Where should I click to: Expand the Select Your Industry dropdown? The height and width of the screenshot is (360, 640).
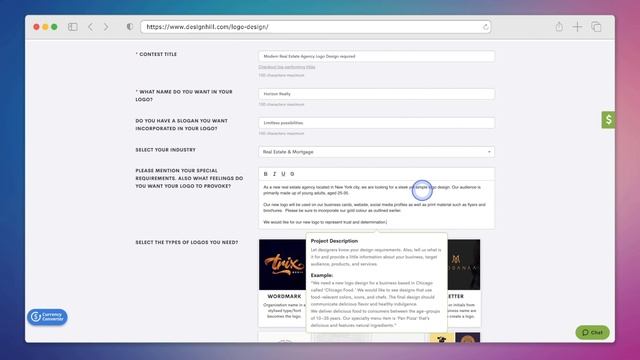[x=376, y=152]
